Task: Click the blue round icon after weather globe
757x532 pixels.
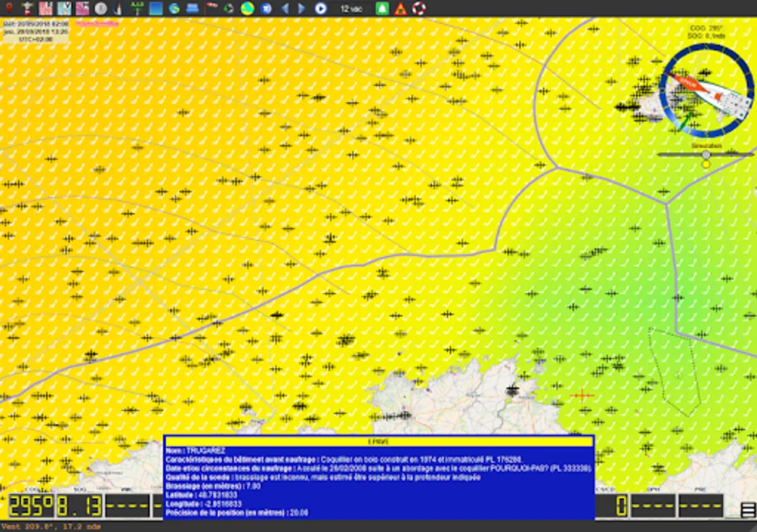Action: click(266, 8)
